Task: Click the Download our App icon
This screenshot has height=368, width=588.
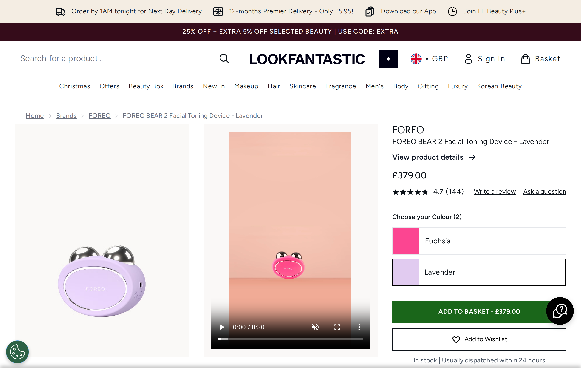Action: (x=370, y=11)
